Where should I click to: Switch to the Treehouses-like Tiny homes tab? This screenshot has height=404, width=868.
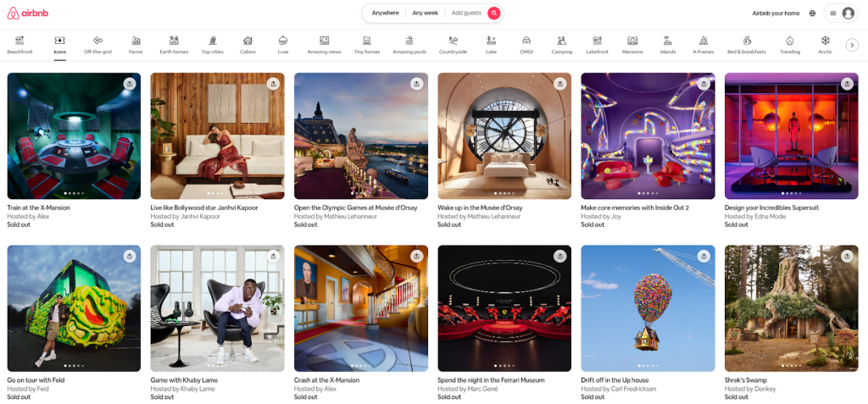pyautogui.click(x=366, y=44)
